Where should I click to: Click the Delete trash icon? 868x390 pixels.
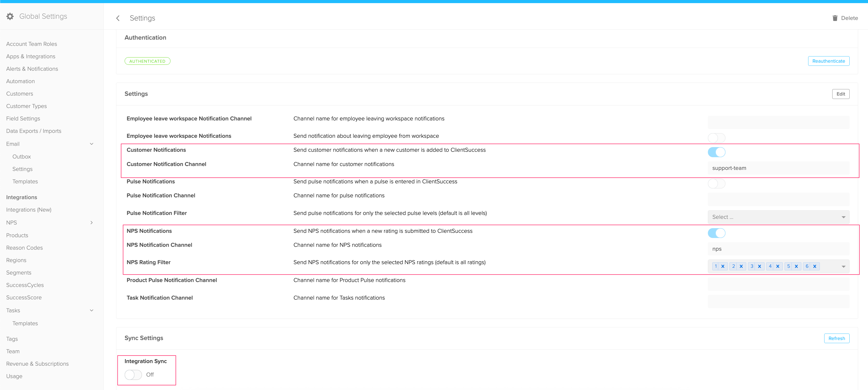pyautogui.click(x=835, y=18)
